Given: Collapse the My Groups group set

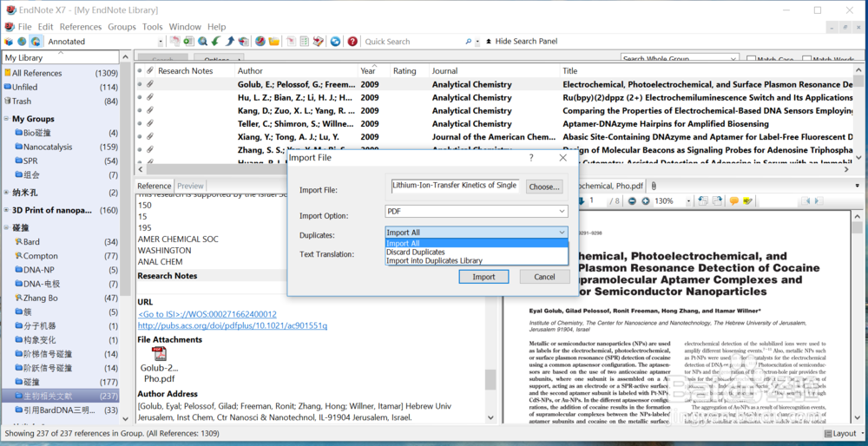Looking at the screenshot, I should click(7, 119).
